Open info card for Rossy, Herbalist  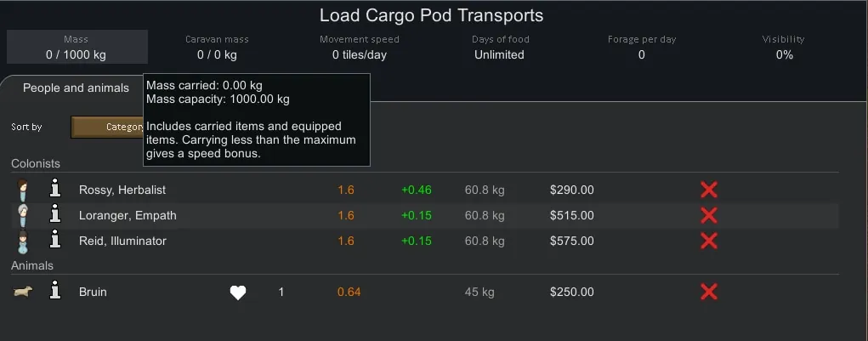point(56,190)
